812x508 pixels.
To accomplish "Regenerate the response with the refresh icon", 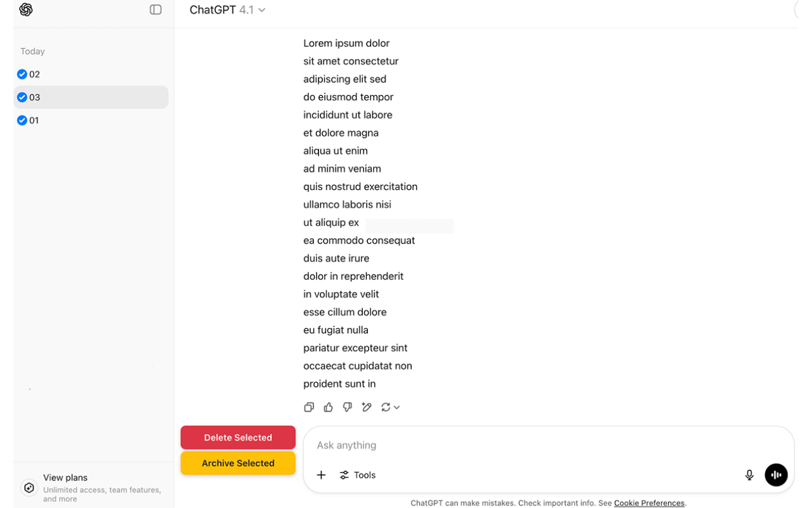I will (x=385, y=407).
